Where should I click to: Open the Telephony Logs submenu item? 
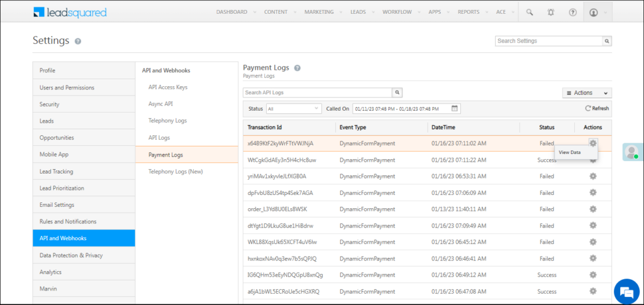[167, 121]
